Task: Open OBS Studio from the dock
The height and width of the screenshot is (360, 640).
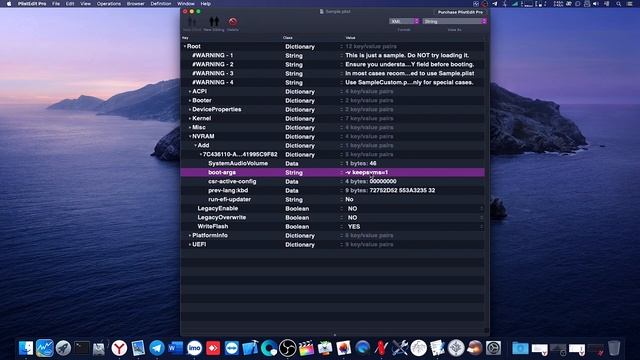Action: tap(288, 348)
